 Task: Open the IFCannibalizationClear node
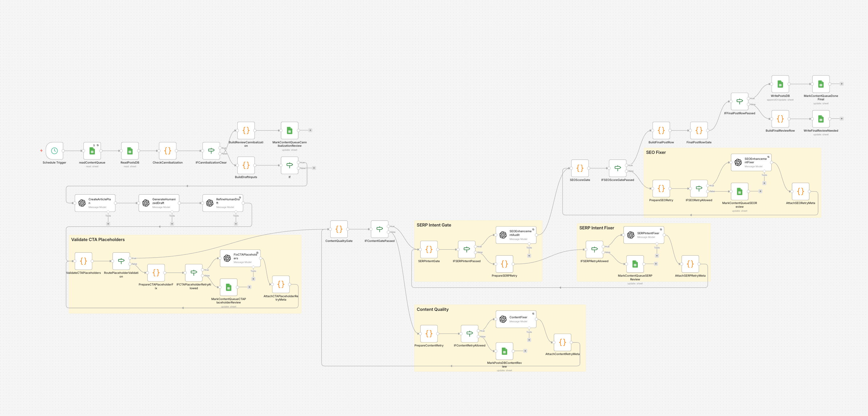[211, 151]
